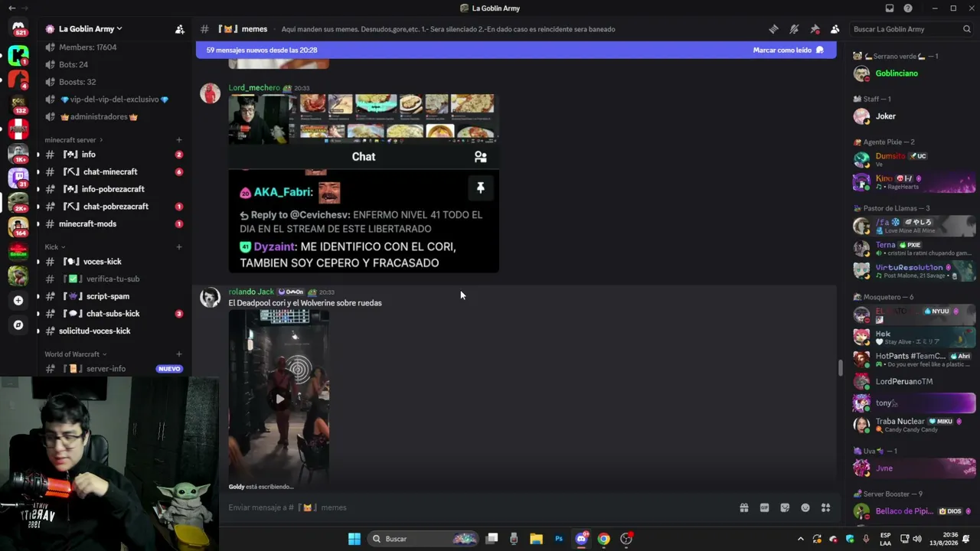Open rolando Jack's username
The image size is (980, 551).
[x=251, y=292]
